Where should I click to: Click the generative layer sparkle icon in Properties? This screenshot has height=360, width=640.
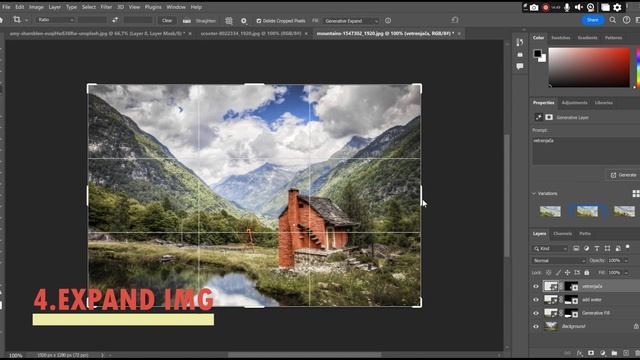pyautogui.click(x=538, y=117)
